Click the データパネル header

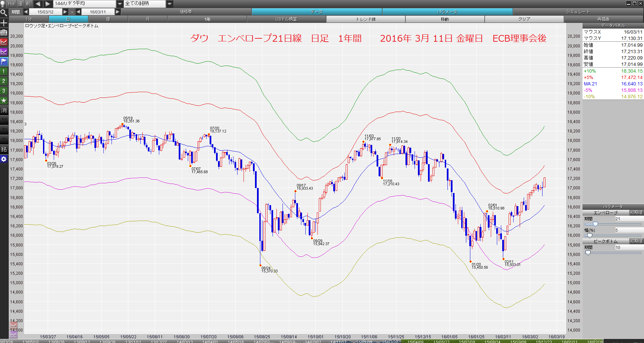[x=613, y=26]
